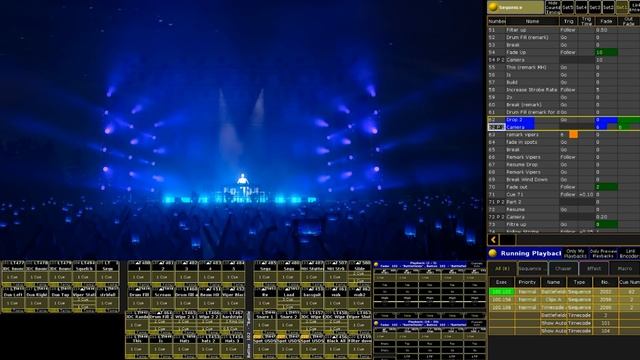Viewport: 640px width, 360px height.
Task: Click the green fade cell of cue 54
Action: point(606,52)
